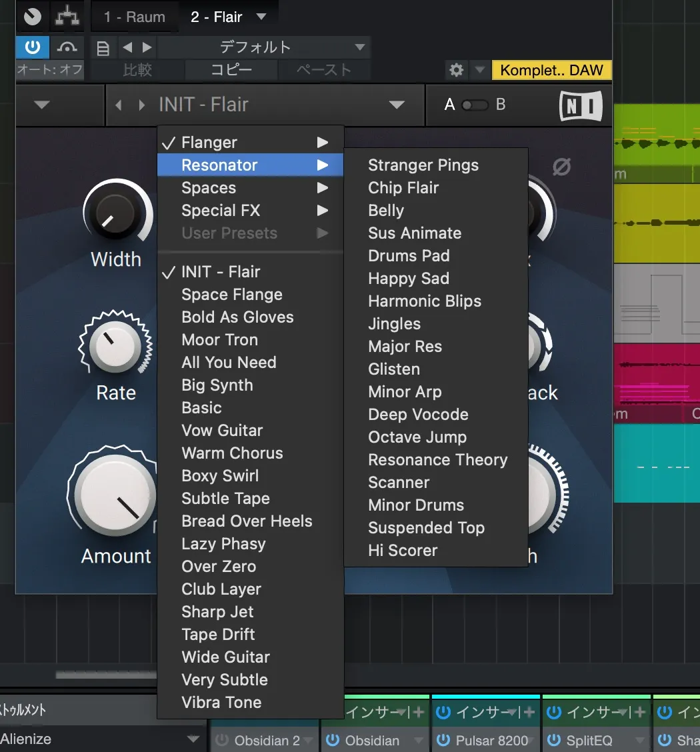Open the preset file document icon
Screen dimensions: 700x752
(x=103, y=48)
